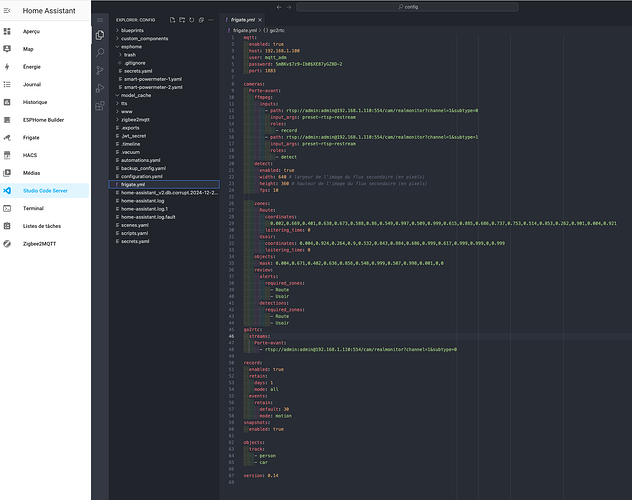Open the Source Control view

(100, 69)
